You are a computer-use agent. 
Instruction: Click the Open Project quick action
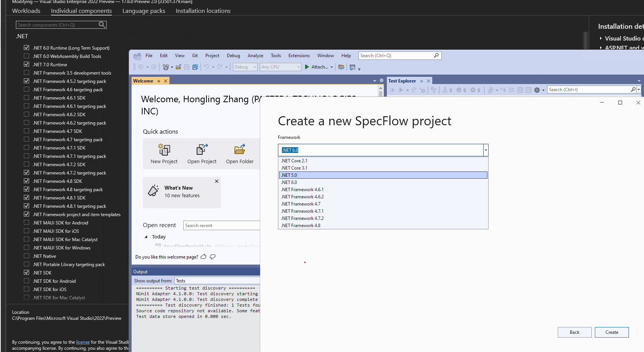pyautogui.click(x=202, y=154)
